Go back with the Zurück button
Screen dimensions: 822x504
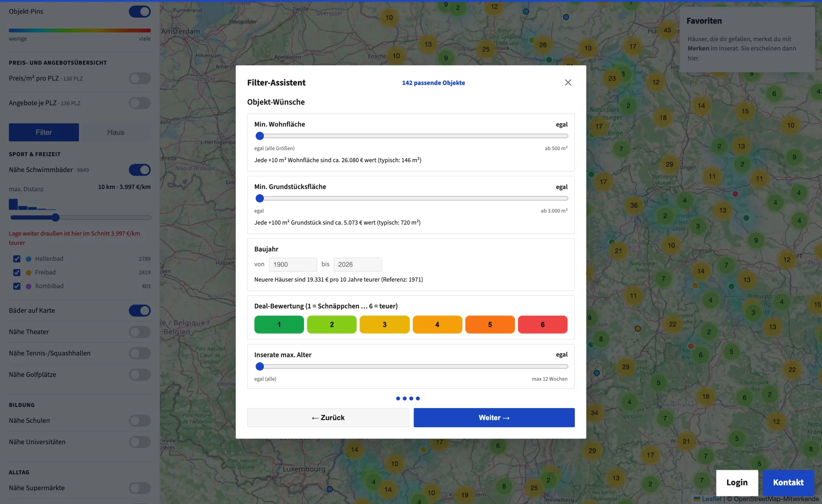coord(328,418)
